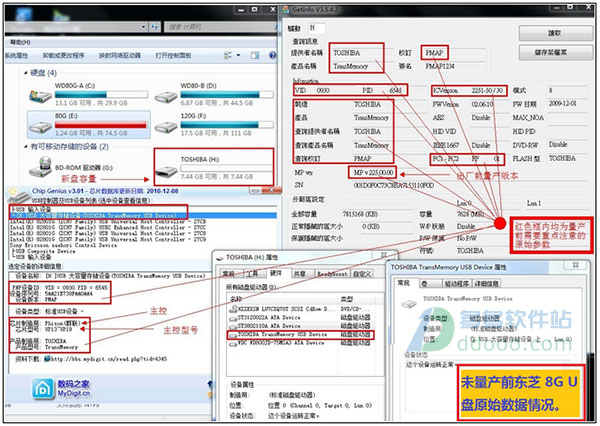The image size is (600, 426).
Task: Select the TOSHIBA (H:) removable drive icon
Action: [x=166, y=172]
